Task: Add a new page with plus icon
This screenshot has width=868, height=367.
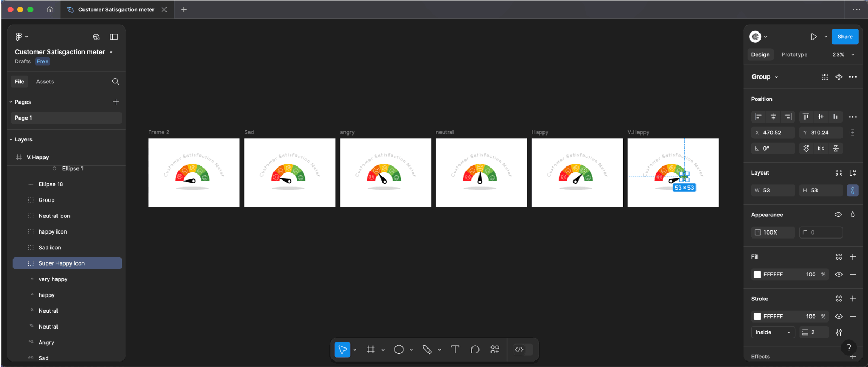Action: (x=116, y=102)
